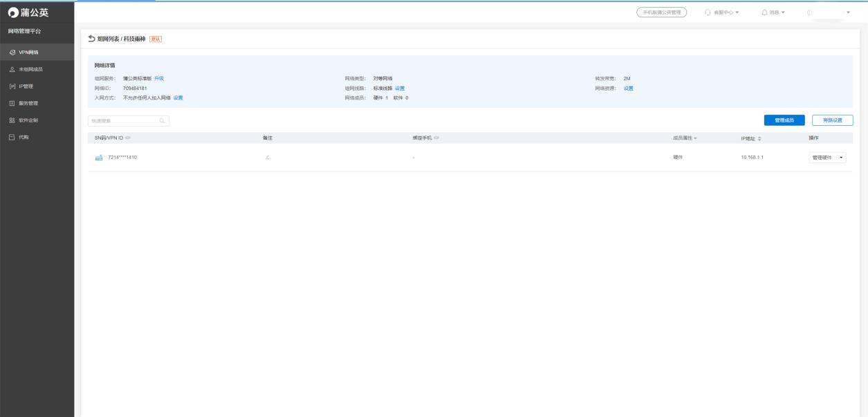Click the 网络管理平台 sidebar title
Screen dimensions: 868x417
pos(24,32)
